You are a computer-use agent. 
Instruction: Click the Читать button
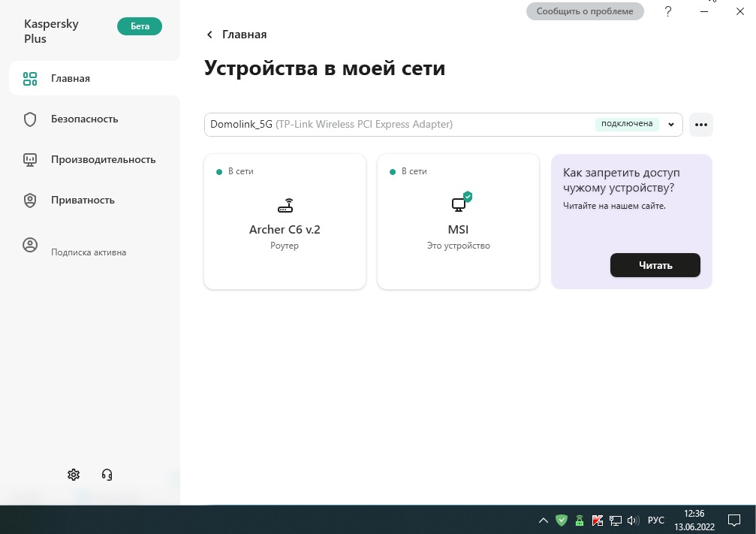pyautogui.click(x=655, y=265)
